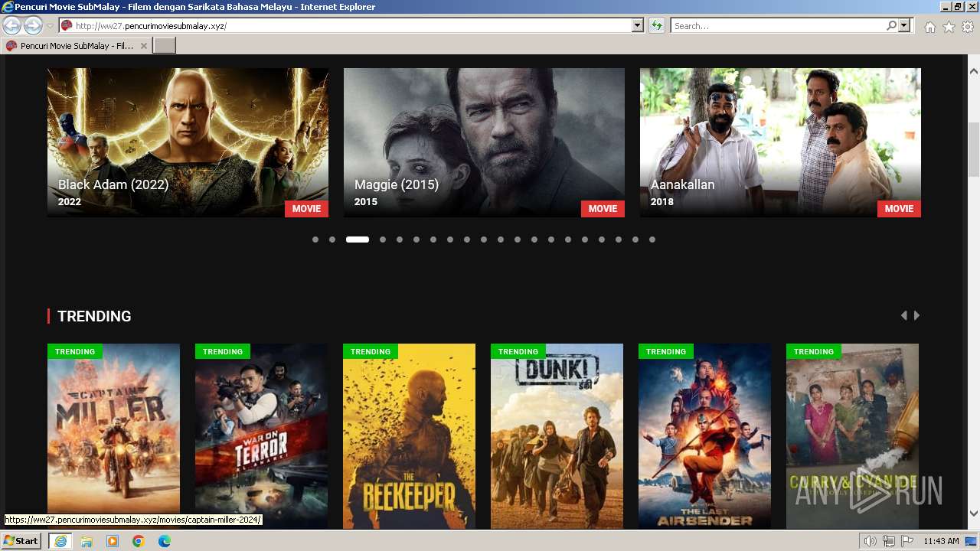Click TRENDING label on Curry & Cyanide
The image size is (980, 551).
pyautogui.click(x=814, y=351)
